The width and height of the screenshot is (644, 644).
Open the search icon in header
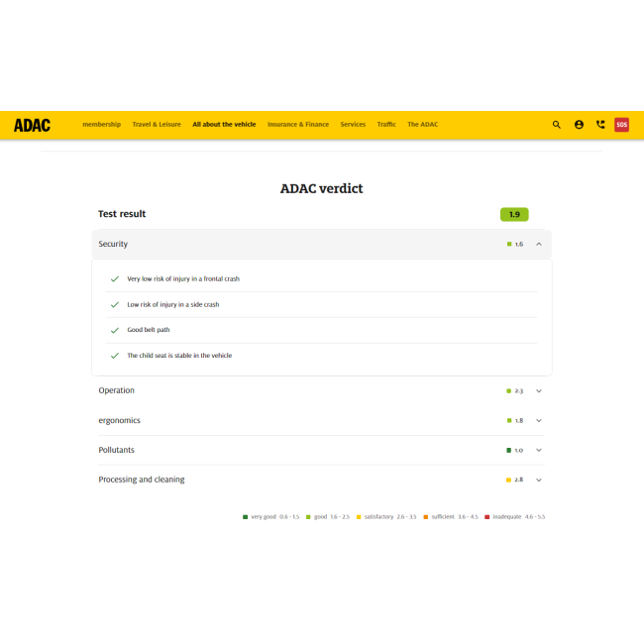pyautogui.click(x=556, y=125)
